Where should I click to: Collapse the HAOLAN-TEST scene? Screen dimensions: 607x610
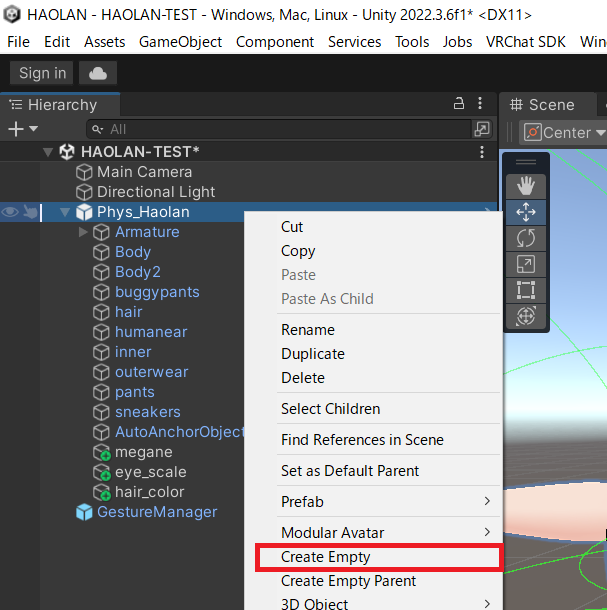(48, 152)
